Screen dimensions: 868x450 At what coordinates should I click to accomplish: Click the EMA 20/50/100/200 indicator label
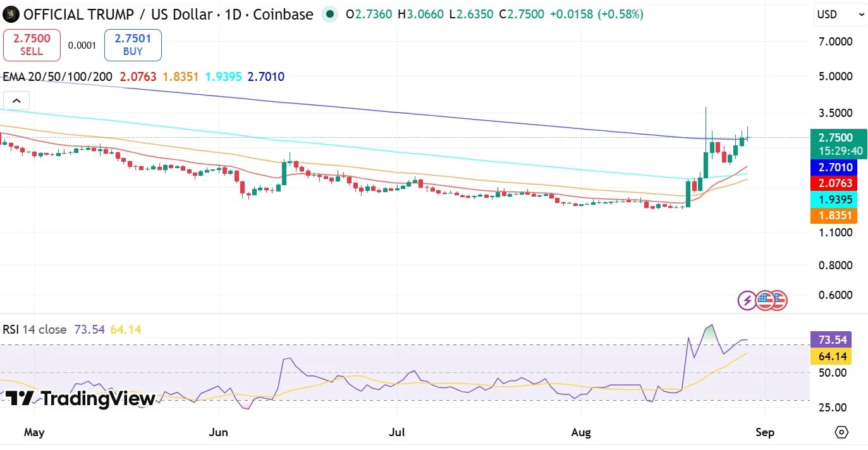coord(58,77)
